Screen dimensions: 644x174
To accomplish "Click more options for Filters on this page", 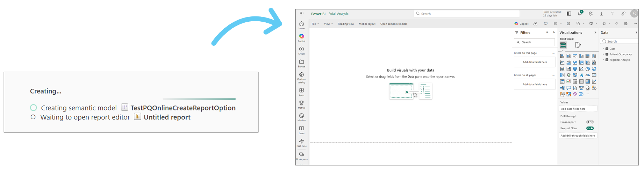I will pyautogui.click(x=553, y=53).
